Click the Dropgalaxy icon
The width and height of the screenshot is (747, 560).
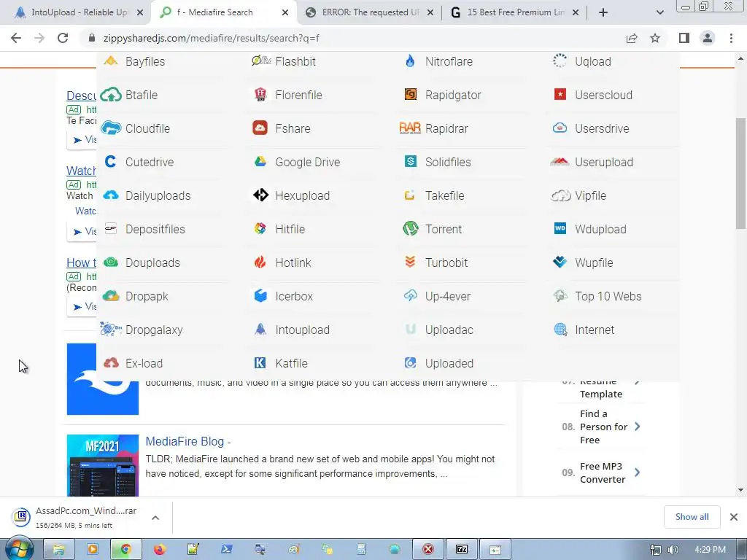[111, 329]
